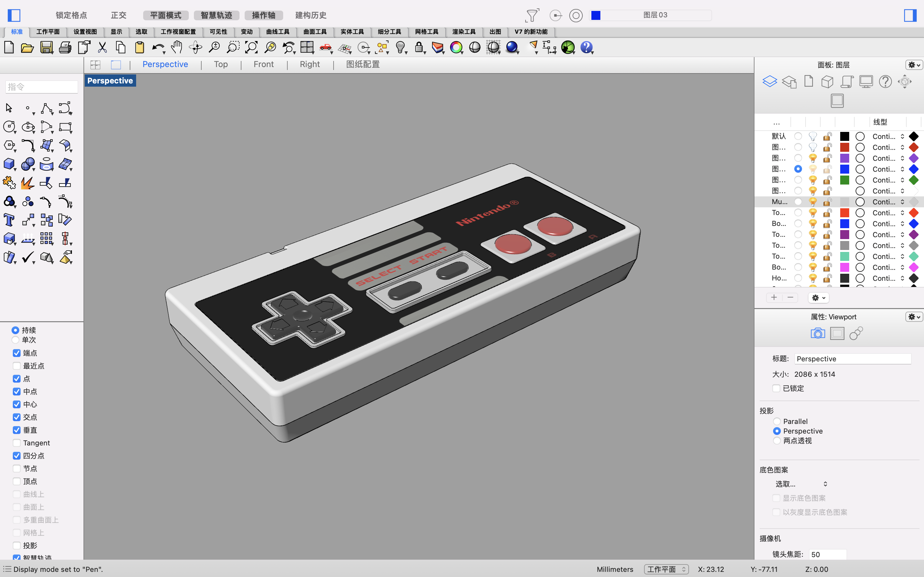Screen dimensions: 924x577
Task: Click the color wheel icon
Action: (456, 47)
